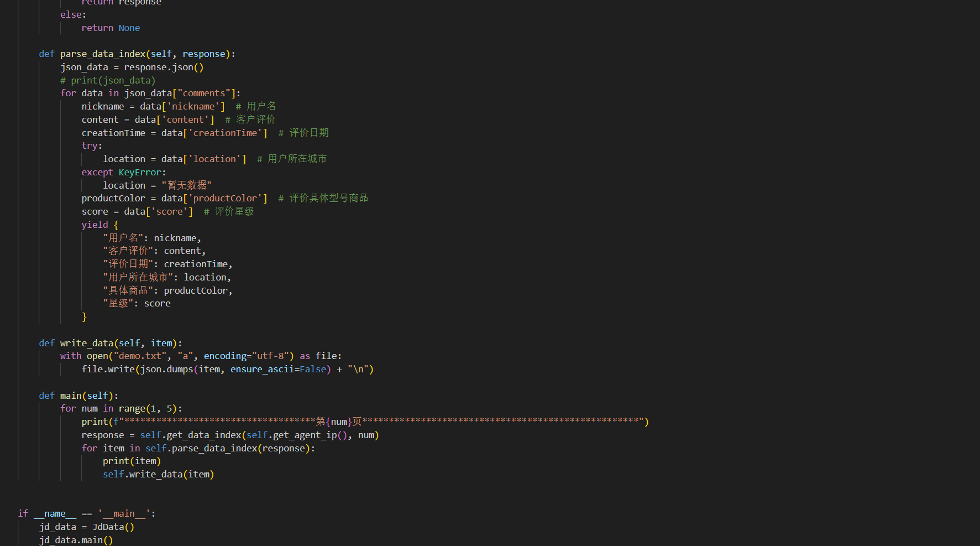Click the "具体商品" dictionary key
Screen dimensions: 980x546
[x=128, y=290]
